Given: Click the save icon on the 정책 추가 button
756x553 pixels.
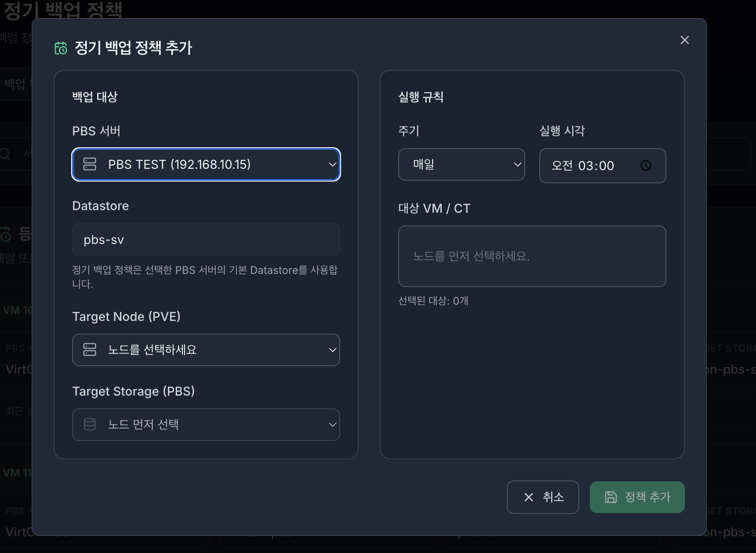Looking at the screenshot, I should pos(611,497).
